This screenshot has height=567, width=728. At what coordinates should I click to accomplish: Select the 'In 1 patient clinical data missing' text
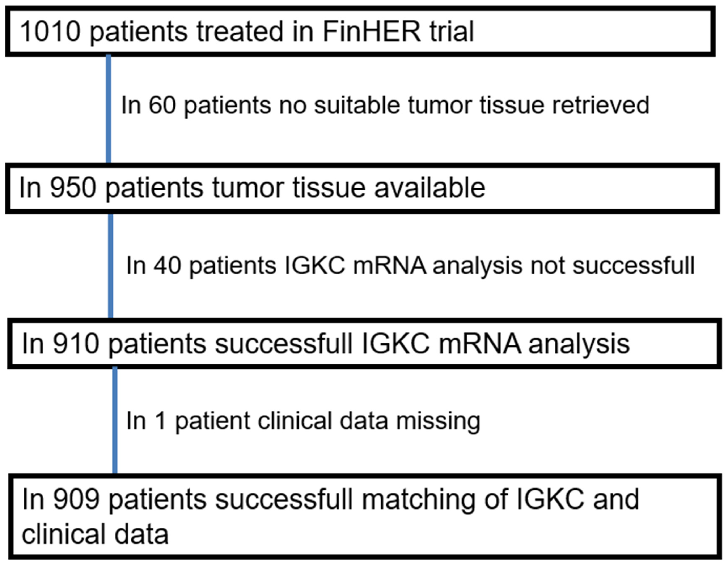[x=303, y=421]
